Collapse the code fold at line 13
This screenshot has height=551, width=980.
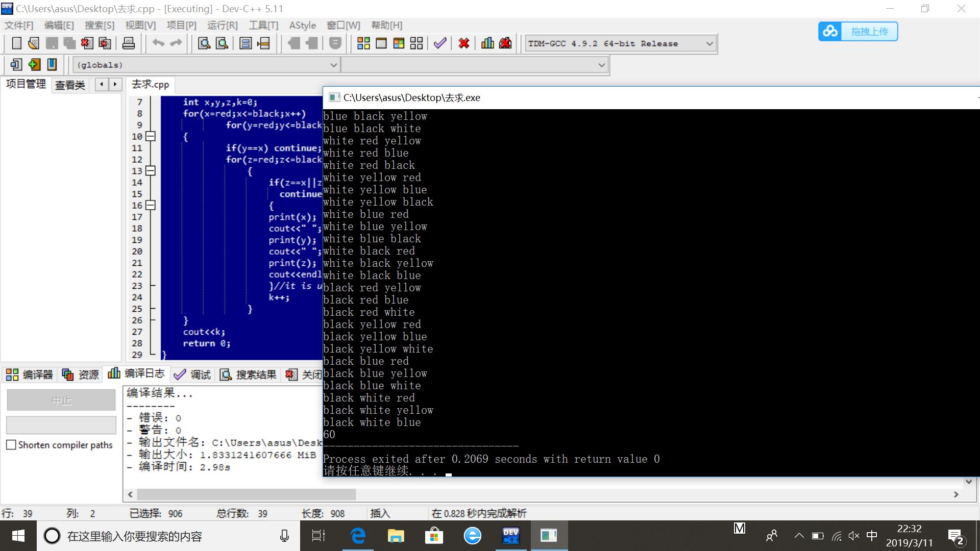tap(151, 171)
